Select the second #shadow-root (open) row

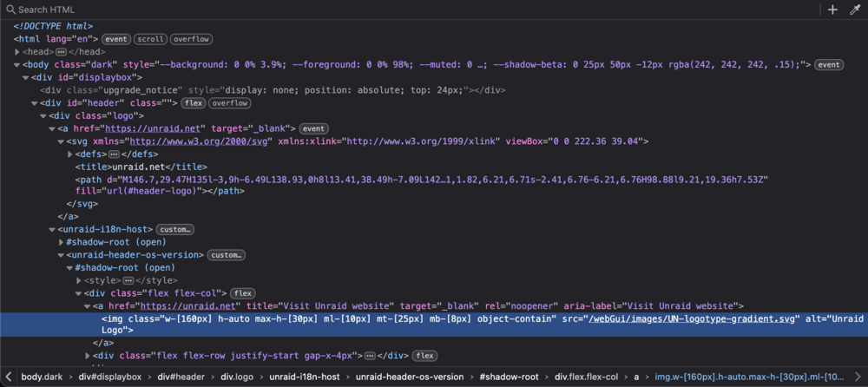coord(125,268)
